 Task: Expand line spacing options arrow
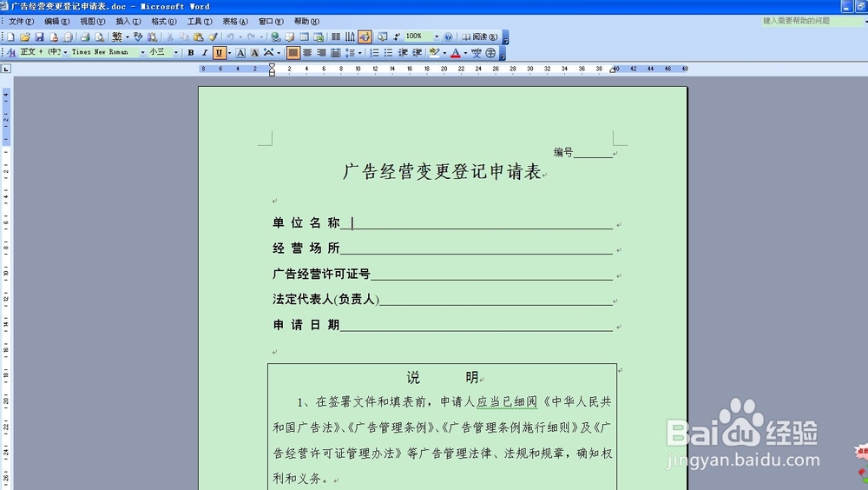[x=360, y=52]
